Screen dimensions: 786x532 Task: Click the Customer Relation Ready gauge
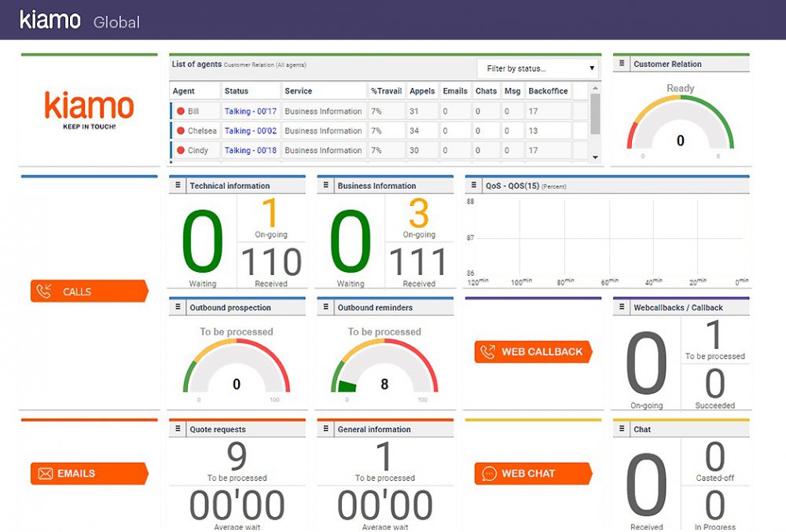[x=680, y=123]
